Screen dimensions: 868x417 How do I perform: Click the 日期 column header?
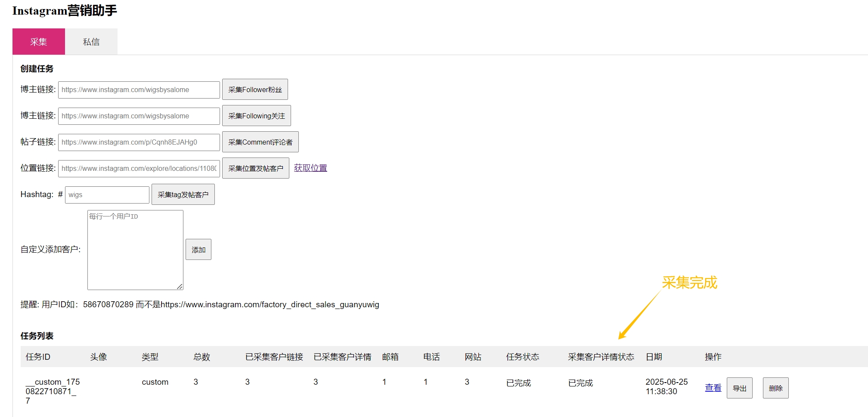coord(654,357)
